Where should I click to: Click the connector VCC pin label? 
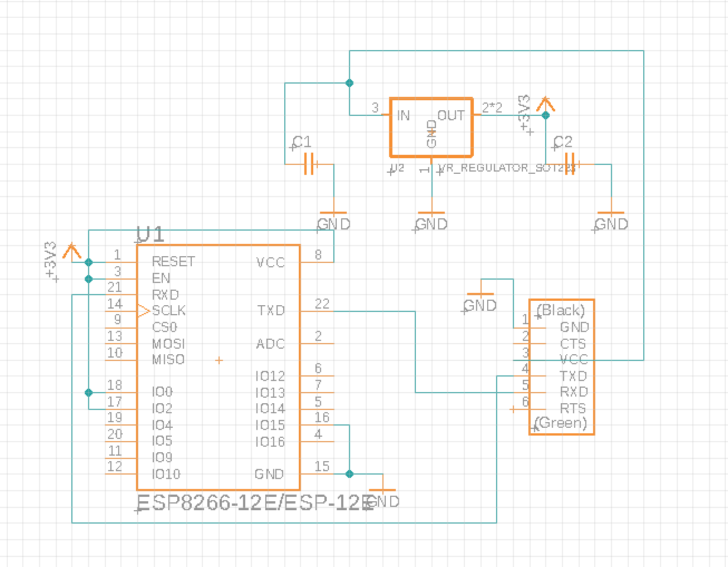(574, 360)
